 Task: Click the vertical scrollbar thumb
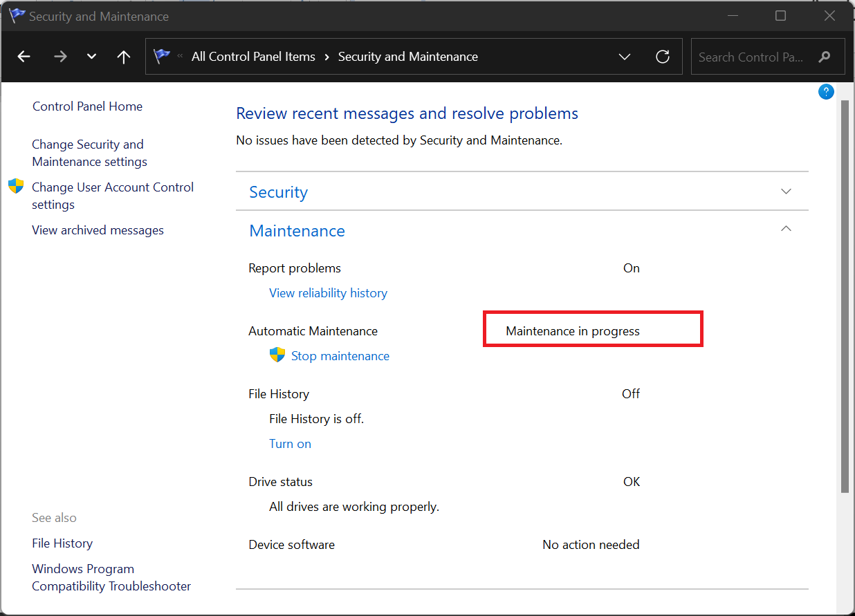point(845,296)
